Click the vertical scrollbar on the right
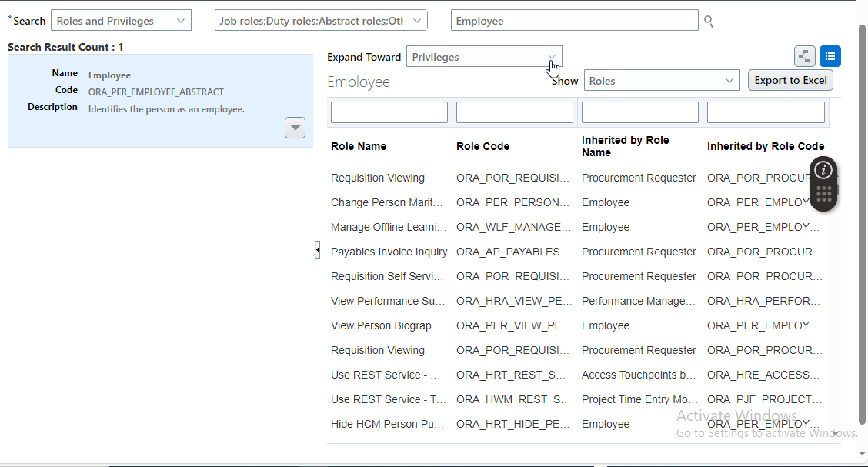 tap(861, 231)
